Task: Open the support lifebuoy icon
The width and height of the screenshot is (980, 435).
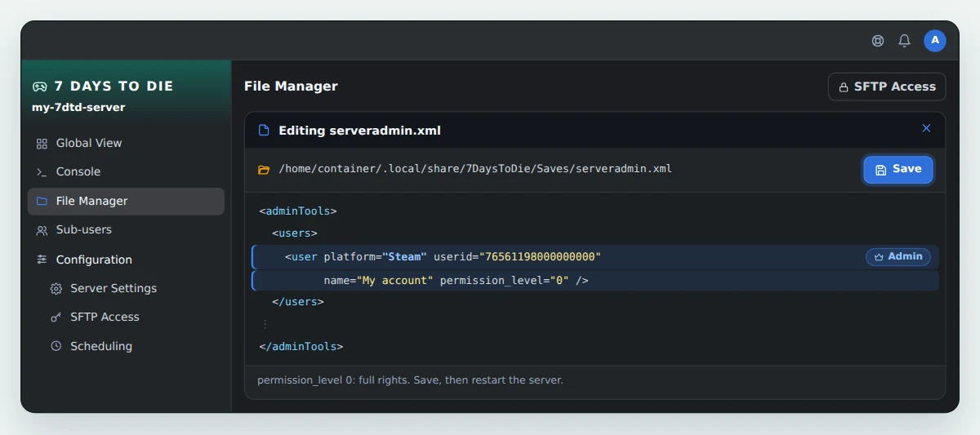Action: pyautogui.click(x=878, y=41)
